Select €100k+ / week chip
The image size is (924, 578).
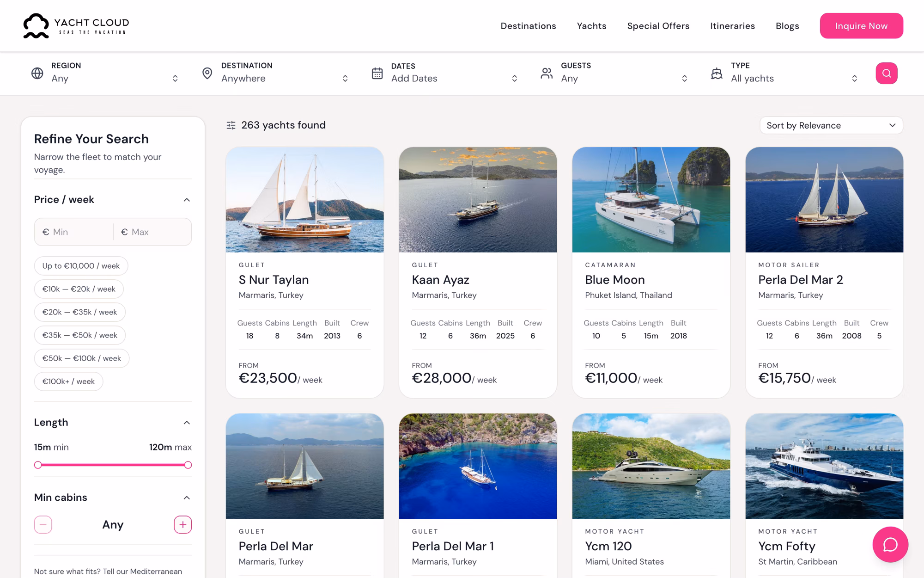coord(68,381)
